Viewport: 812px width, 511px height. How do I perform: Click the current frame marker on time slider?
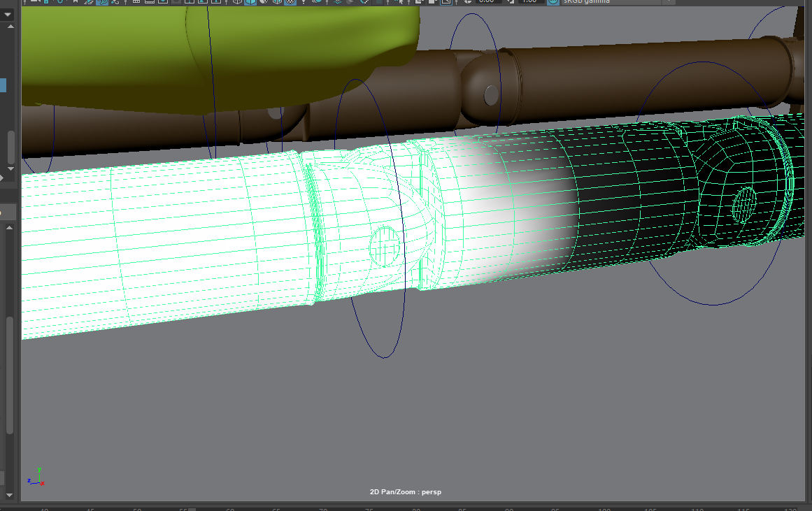click(191, 509)
